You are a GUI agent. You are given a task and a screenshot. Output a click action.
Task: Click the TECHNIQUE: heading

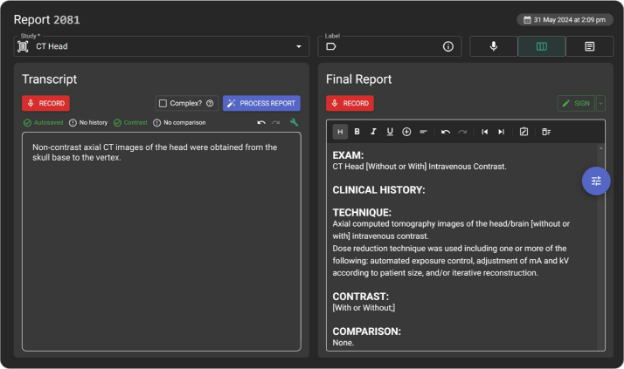pyautogui.click(x=362, y=213)
